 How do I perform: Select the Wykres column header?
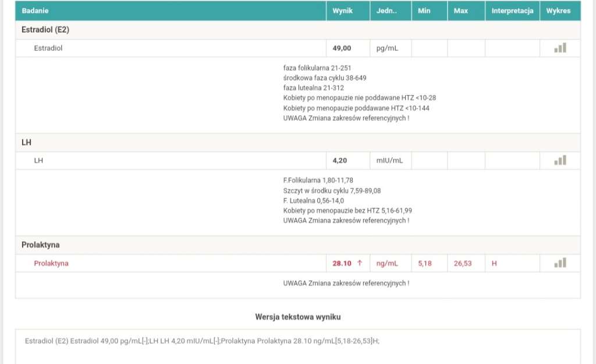click(559, 11)
